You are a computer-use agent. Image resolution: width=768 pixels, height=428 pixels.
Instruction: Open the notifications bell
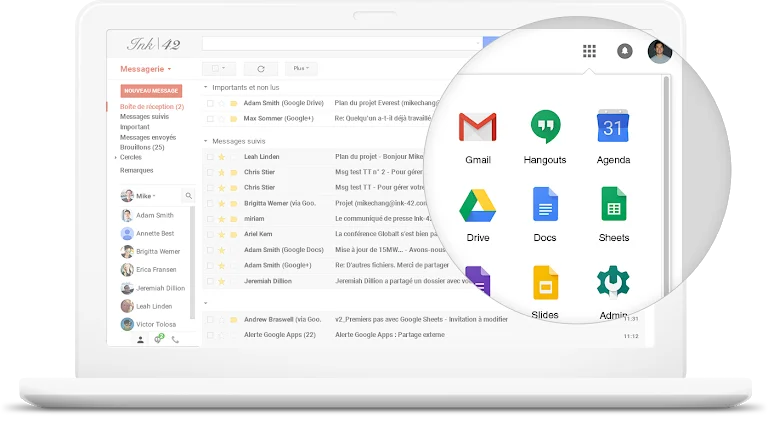pos(625,51)
